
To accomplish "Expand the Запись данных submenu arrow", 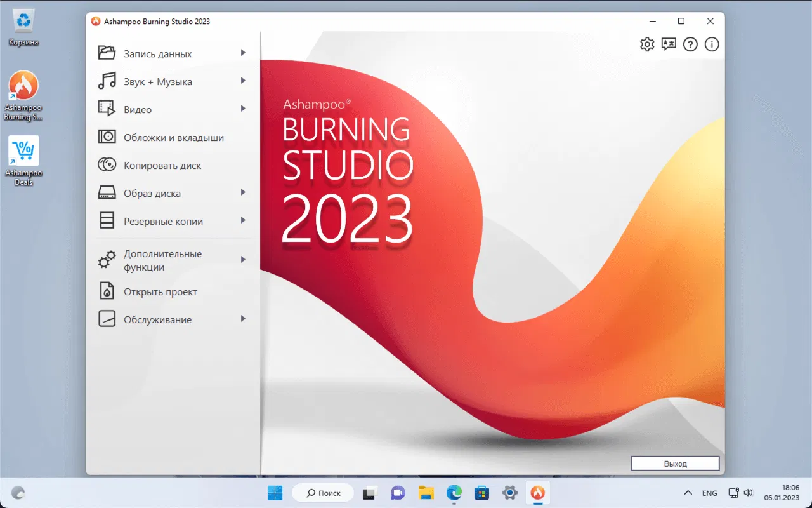I will click(x=243, y=53).
